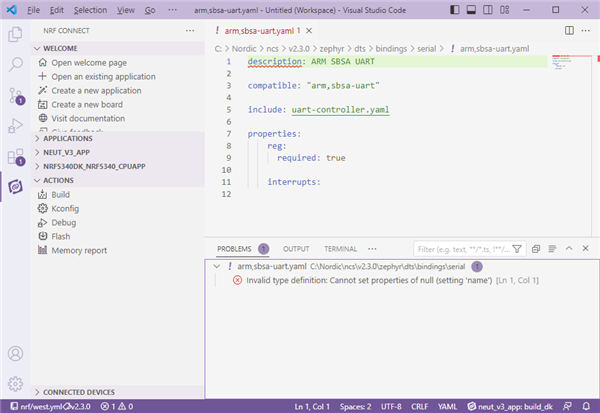Open welcome page link

click(x=89, y=63)
